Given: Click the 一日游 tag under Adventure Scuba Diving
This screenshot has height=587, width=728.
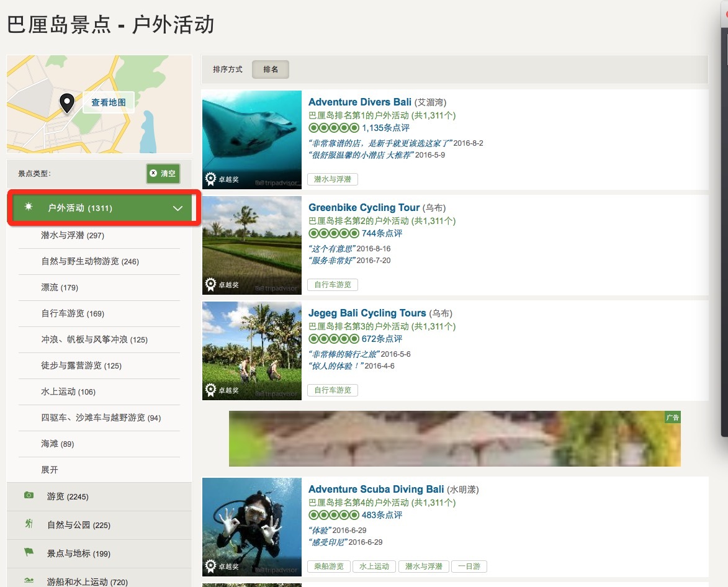Looking at the screenshot, I should tap(469, 566).
